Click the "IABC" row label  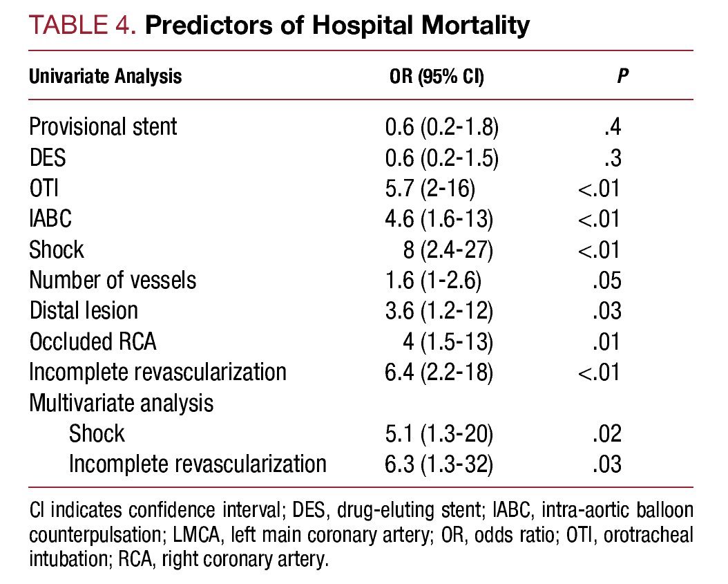[x=50, y=219]
